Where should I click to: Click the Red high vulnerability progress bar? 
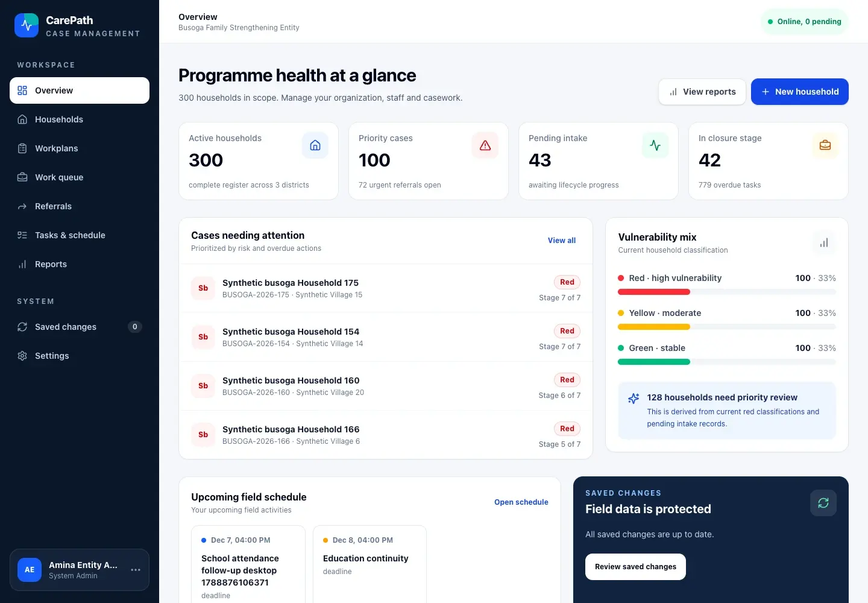[x=727, y=292]
